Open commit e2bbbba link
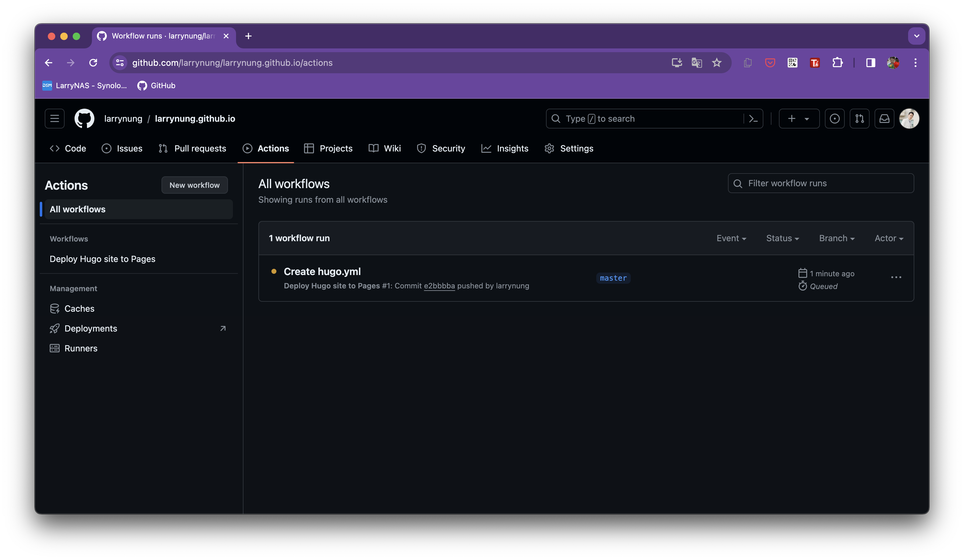This screenshot has height=560, width=964. pos(439,286)
